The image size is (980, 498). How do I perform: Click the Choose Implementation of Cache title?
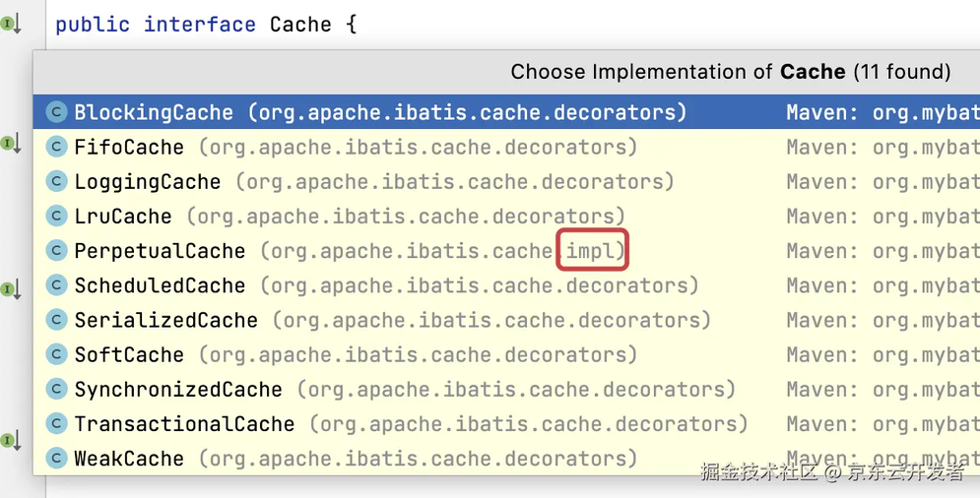[731, 72]
